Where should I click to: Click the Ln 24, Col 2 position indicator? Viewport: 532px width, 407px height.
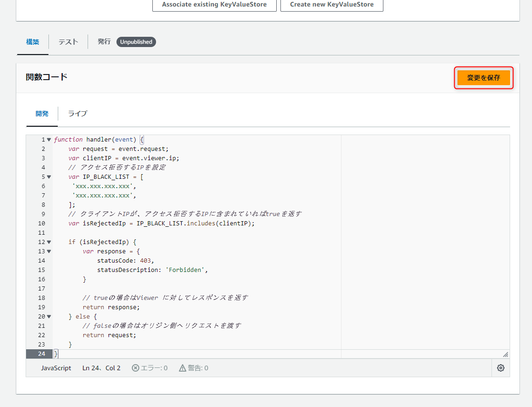101,368
